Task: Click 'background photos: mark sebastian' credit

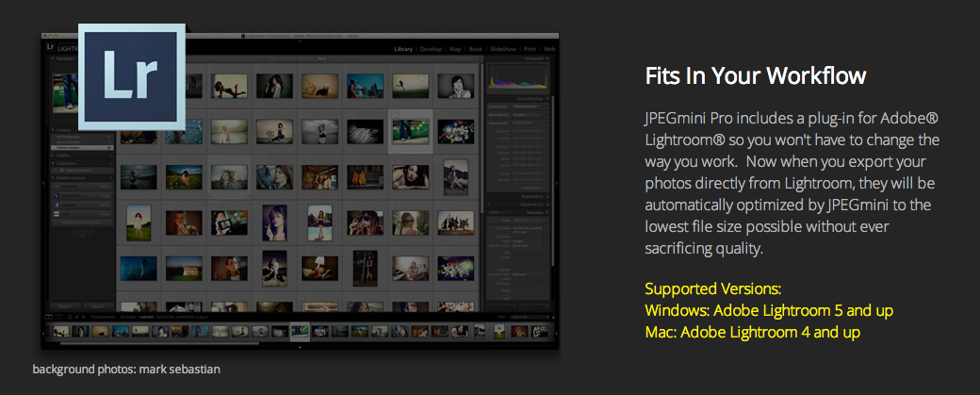Action: [x=126, y=370]
